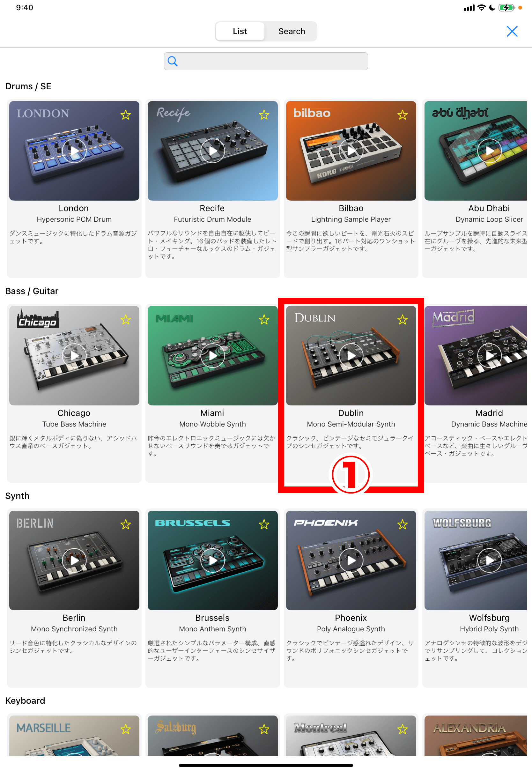Close the gadget list with X

click(512, 31)
